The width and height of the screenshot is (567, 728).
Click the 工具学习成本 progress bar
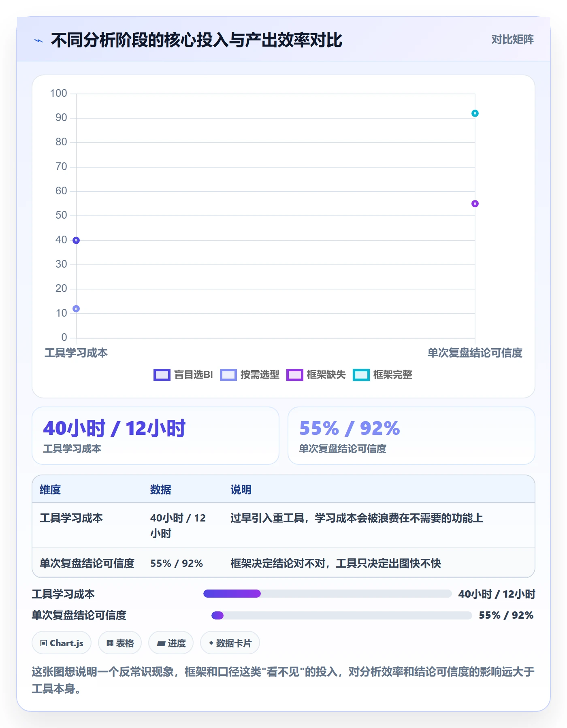click(327, 594)
